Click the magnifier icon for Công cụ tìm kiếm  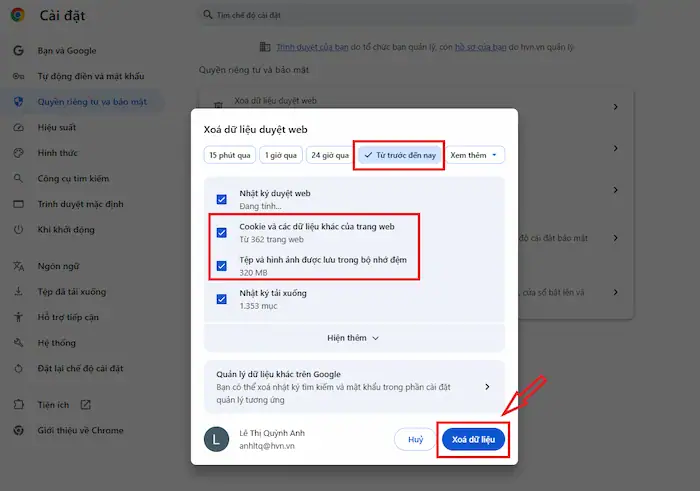[x=18, y=178]
